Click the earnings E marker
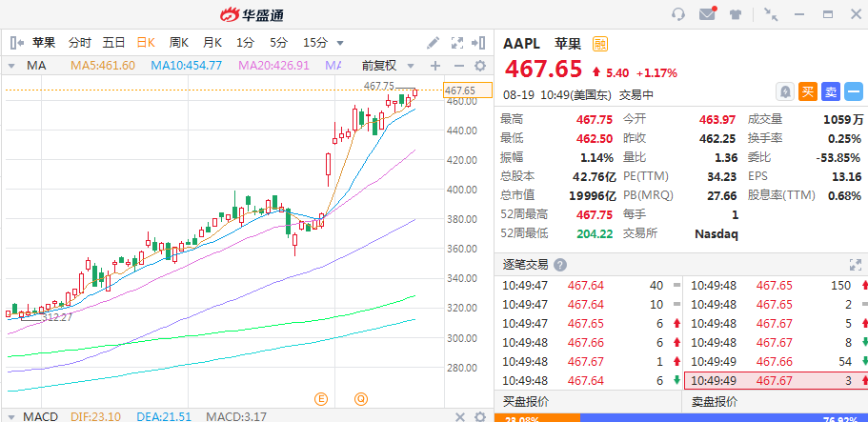Viewport: 868px width, 422px height. tap(320, 398)
